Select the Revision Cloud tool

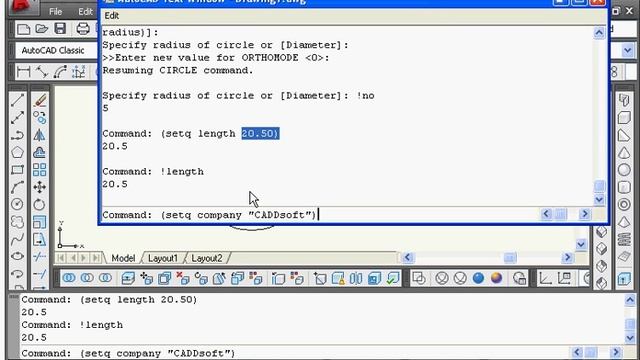(x=17, y=222)
